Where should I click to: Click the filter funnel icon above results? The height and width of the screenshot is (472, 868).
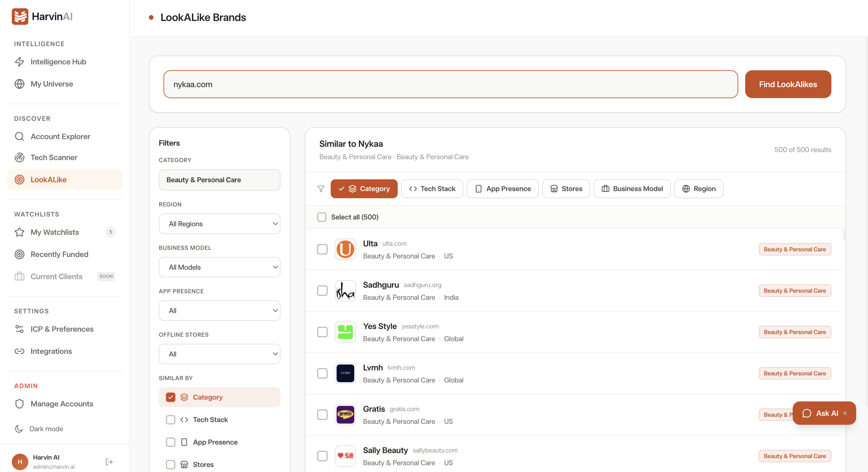click(320, 189)
